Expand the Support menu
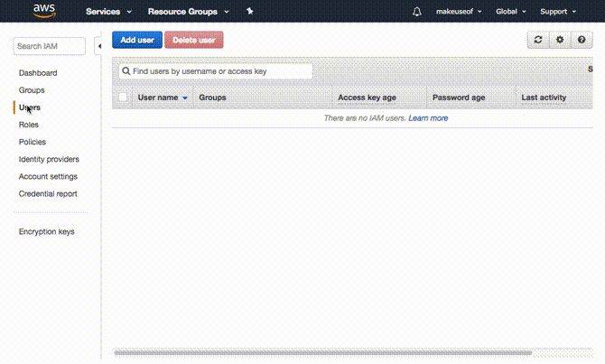605x364 pixels. coord(557,12)
